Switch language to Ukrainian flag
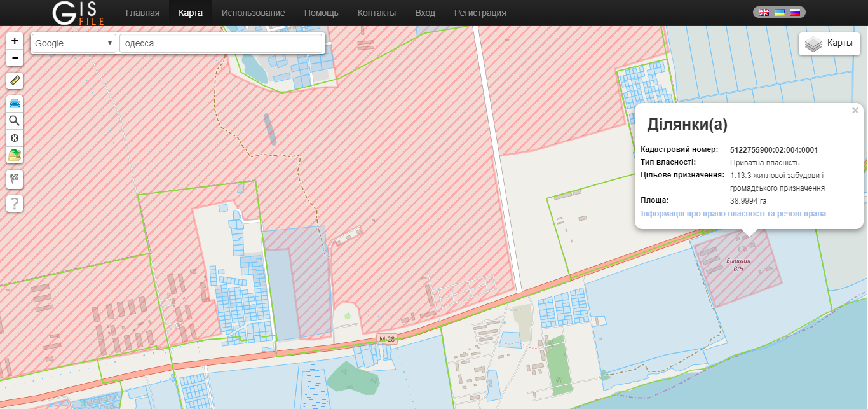Viewport: 868px width, 409px height. point(779,12)
